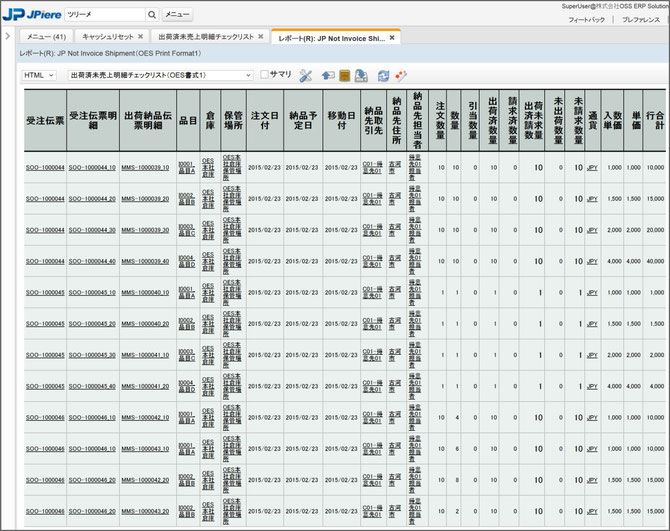This screenshot has width=670, height=531.
Task: Open the HTML output format dropdown
Action: pos(38,75)
